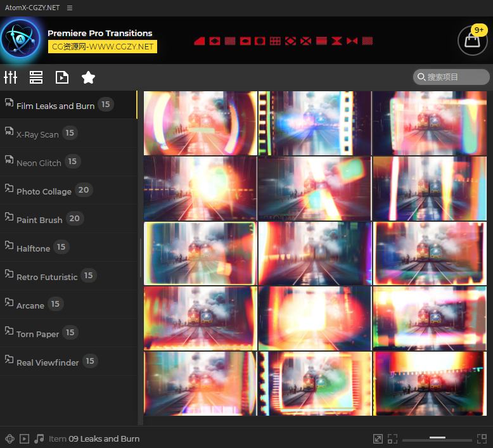This screenshot has height=448, width=493.
Task: Open the shopping bag store icon
Action: [x=472, y=41]
